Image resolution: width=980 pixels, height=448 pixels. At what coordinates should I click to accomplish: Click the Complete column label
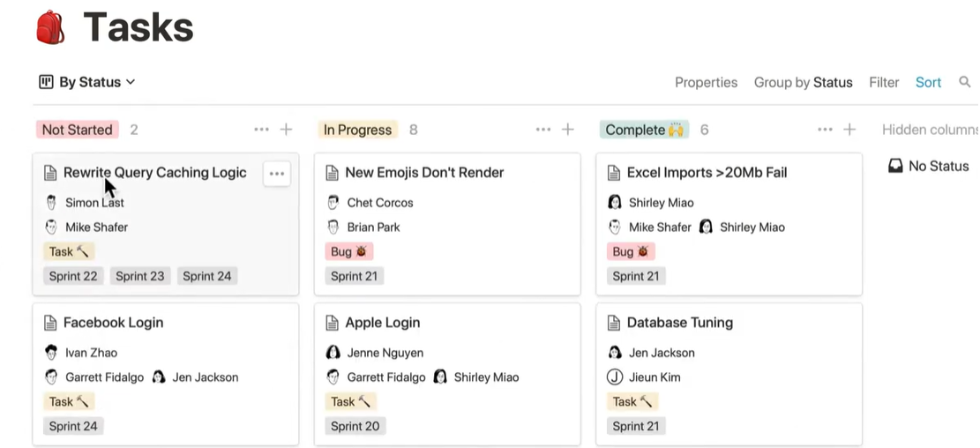click(644, 130)
